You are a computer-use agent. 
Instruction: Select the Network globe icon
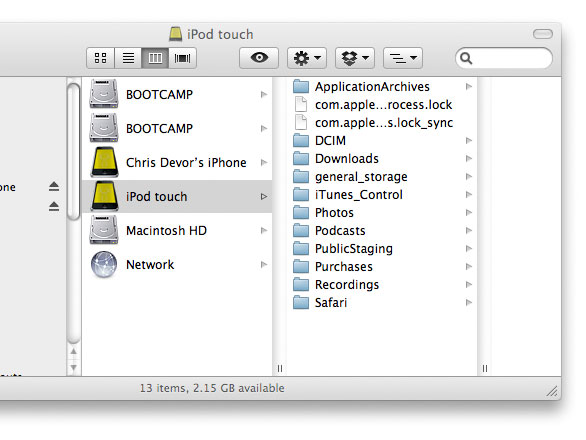coord(104,264)
